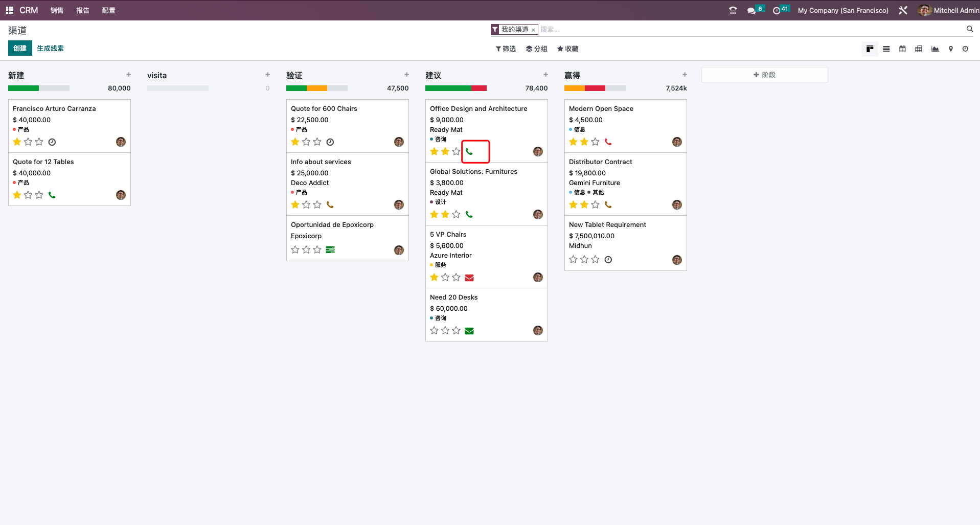This screenshot has height=525, width=980.
Task: Go to CRM app home
Action: pos(29,10)
